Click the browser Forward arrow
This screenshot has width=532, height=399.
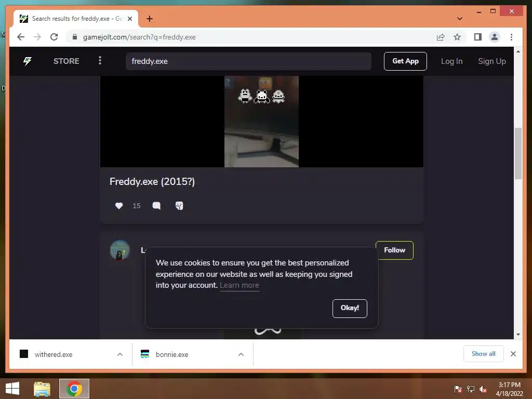pos(37,37)
